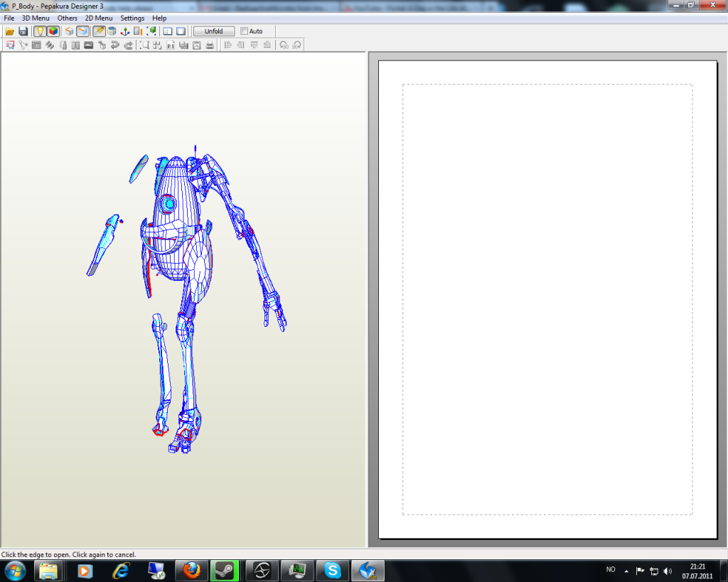The height and width of the screenshot is (582, 728).
Task: Click the printer icon in the toolbar
Action: [210, 45]
